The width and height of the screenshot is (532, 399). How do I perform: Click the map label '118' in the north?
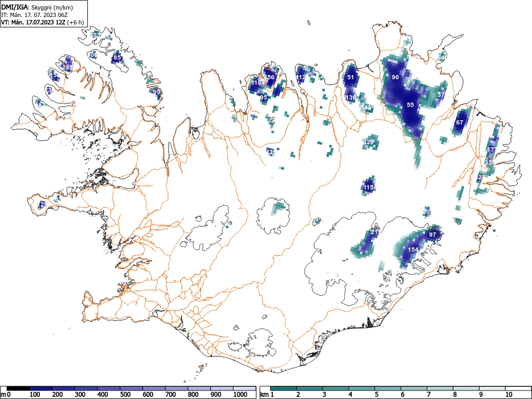click(256, 82)
